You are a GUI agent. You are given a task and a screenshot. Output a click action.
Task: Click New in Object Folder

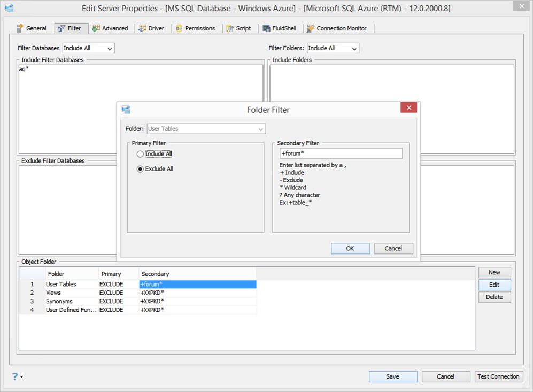point(495,273)
